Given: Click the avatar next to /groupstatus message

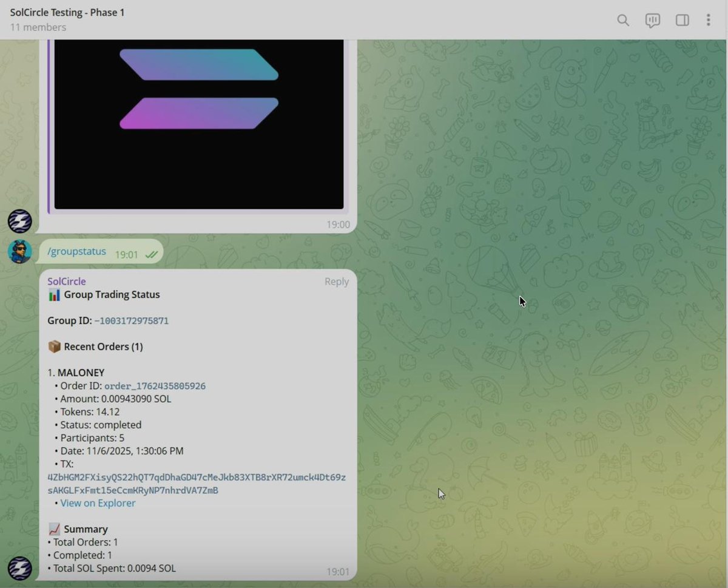Looking at the screenshot, I should tap(19, 251).
